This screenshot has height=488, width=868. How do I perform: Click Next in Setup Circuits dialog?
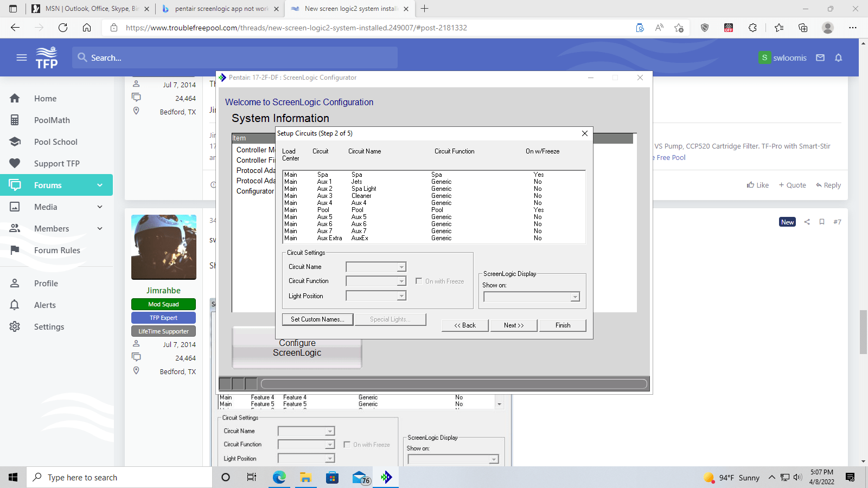tap(514, 325)
